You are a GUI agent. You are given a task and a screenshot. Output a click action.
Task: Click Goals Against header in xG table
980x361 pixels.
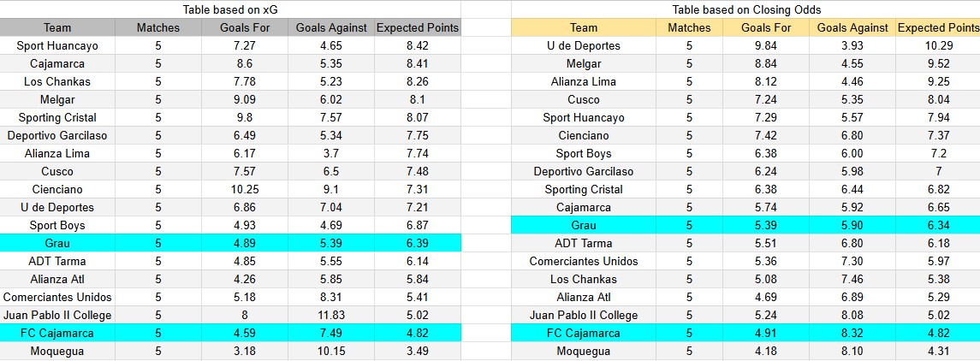[330, 27]
